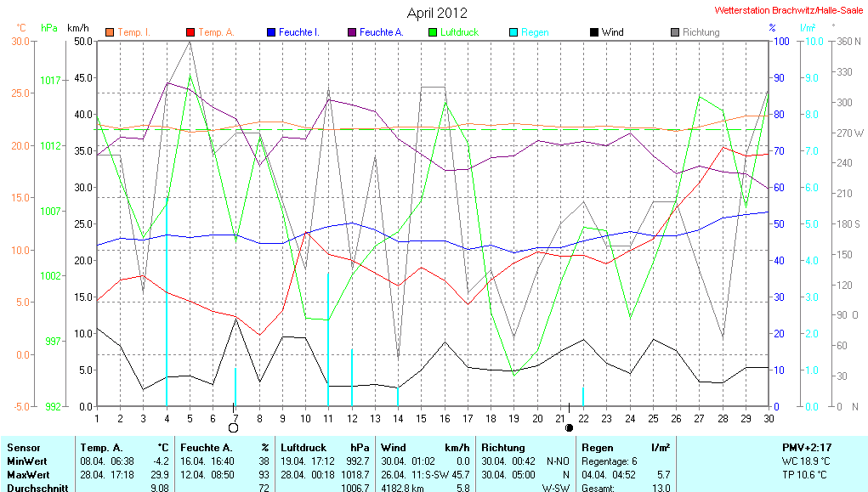Click the MaxWert row label
The image size is (868, 492).
28,474
